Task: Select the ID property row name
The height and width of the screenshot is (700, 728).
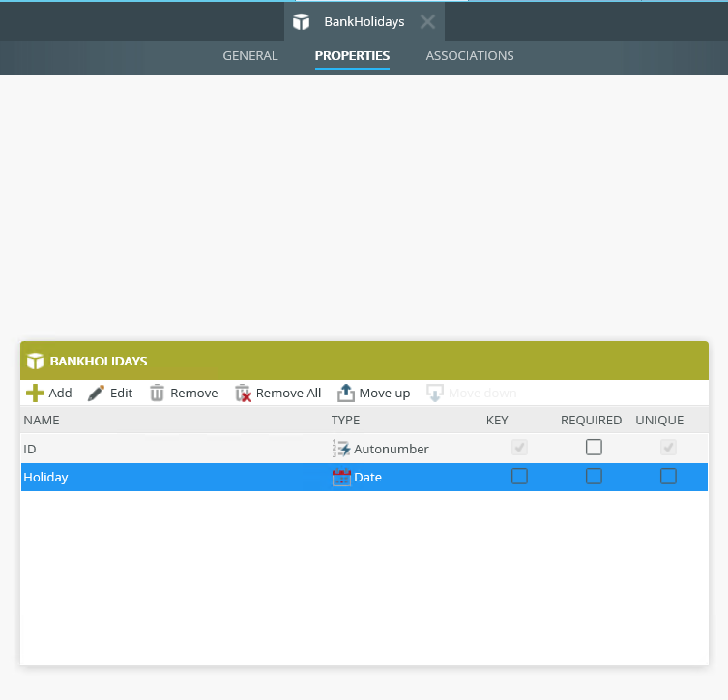Action: pos(30,449)
